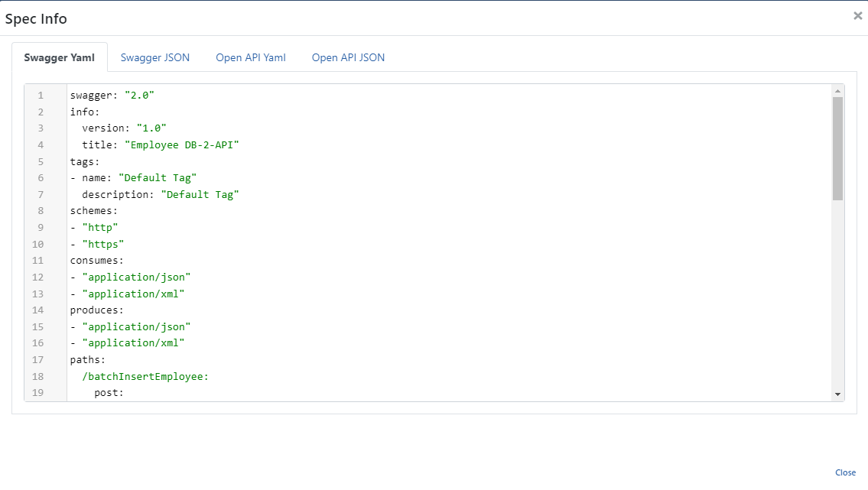The height and width of the screenshot is (490, 868).
Task: Click line number 17 in the gutter
Action: pyautogui.click(x=38, y=359)
